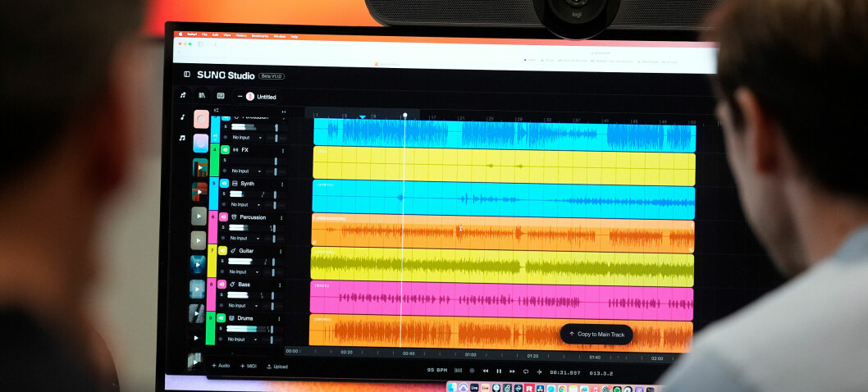Viewport: 868px width, 392px height.
Task: Open the Help menu in menu bar
Action: [294, 37]
